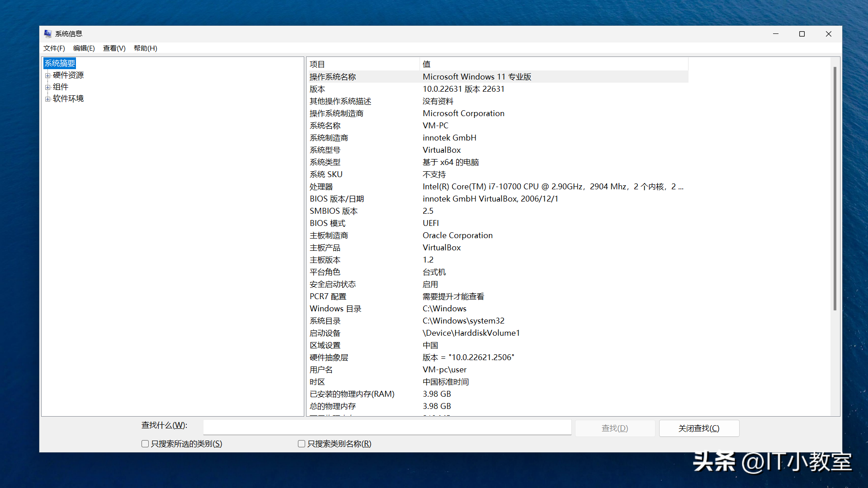The width and height of the screenshot is (868, 488).
Task: Select the 系统型号 row
Action: pos(498,150)
